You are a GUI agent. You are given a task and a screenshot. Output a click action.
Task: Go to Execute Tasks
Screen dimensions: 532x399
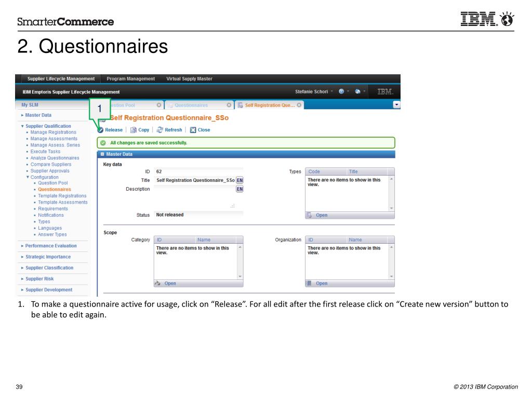click(x=45, y=151)
